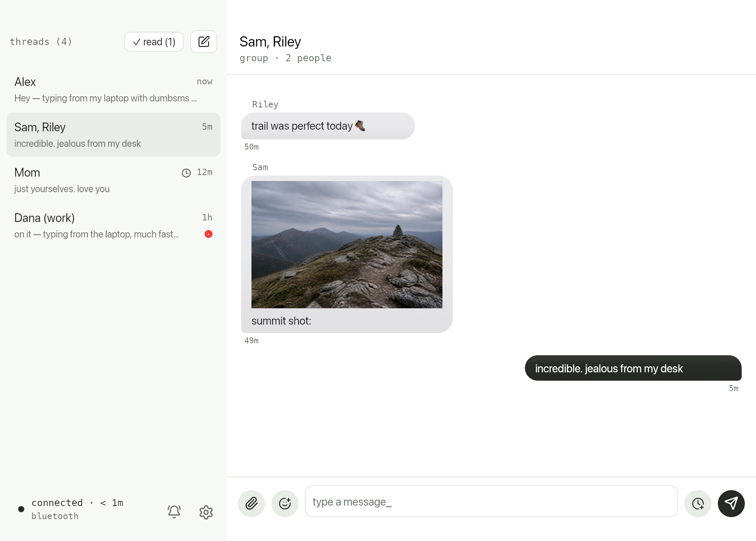Screen dimensions: 756x541
Task: Click Dana preview on it — typing from the laptop
Action: pyautogui.click(x=97, y=234)
